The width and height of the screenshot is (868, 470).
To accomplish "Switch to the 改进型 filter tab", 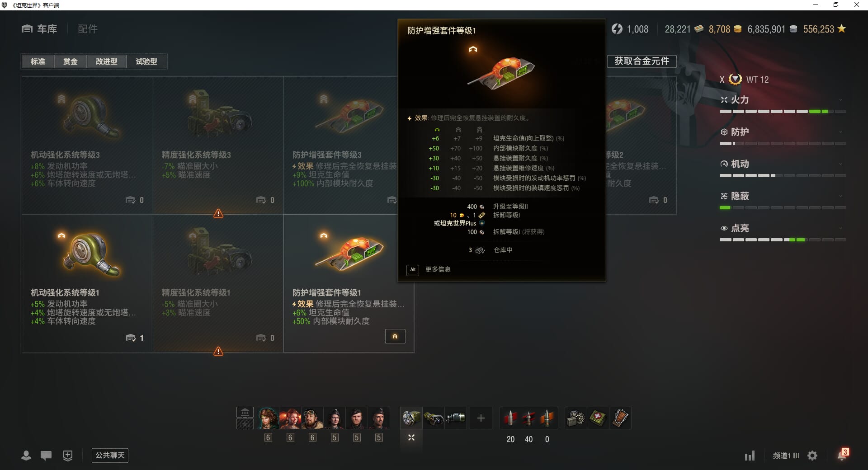I will click(x=107, y=61).
